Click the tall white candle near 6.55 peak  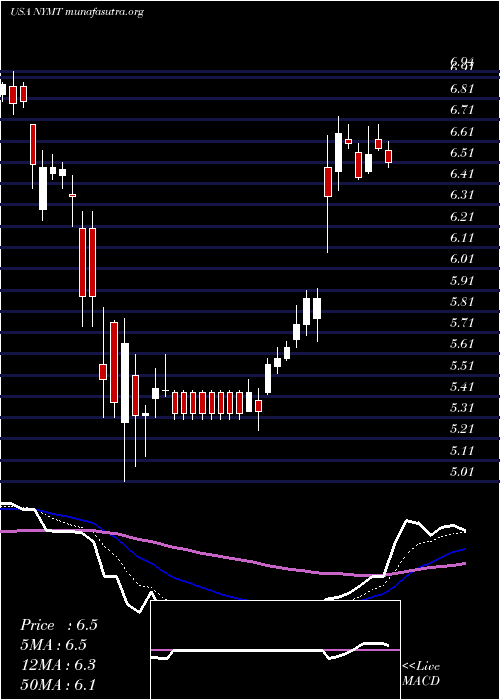coord(338,152)
